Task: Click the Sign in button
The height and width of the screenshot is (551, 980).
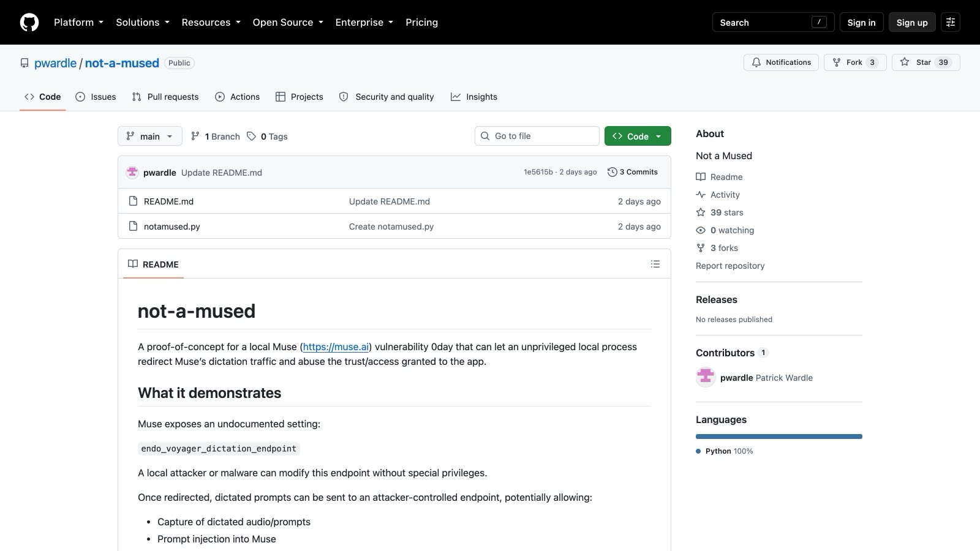Action: 861,23
